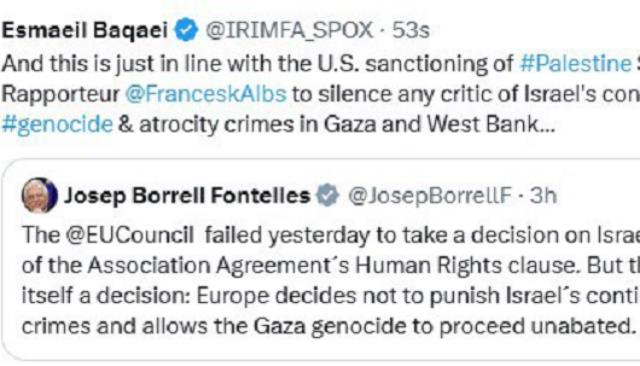
Task: Click Josep Borrell's verified badge icon
Action: coord(328,195)
